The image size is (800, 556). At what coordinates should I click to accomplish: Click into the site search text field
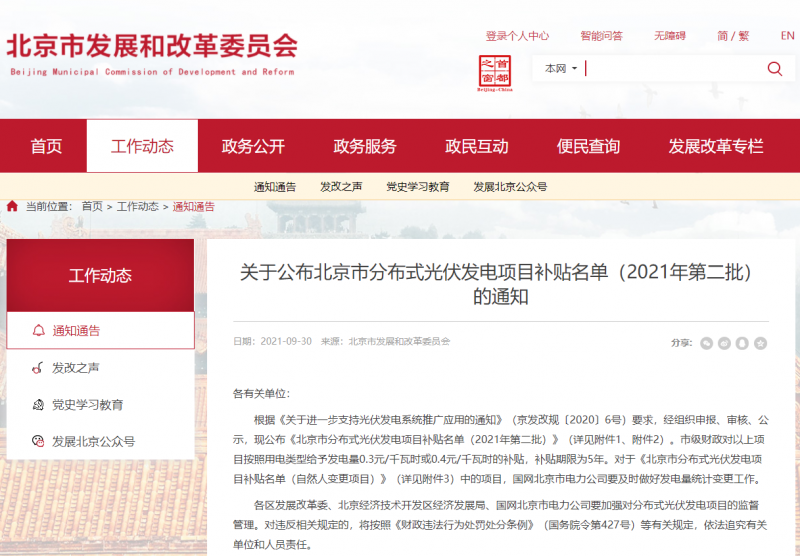[672, 69]
